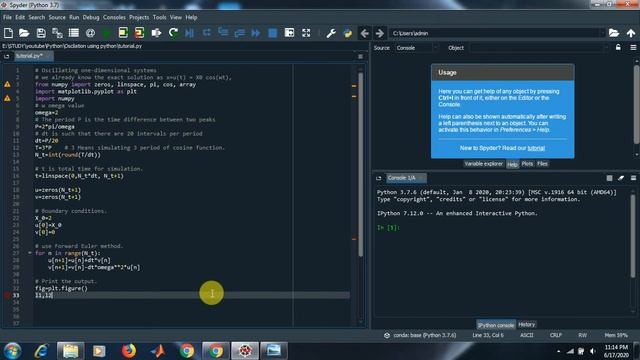
Task: Open file using the folder toolbar icon
Action: pos(24,33)
